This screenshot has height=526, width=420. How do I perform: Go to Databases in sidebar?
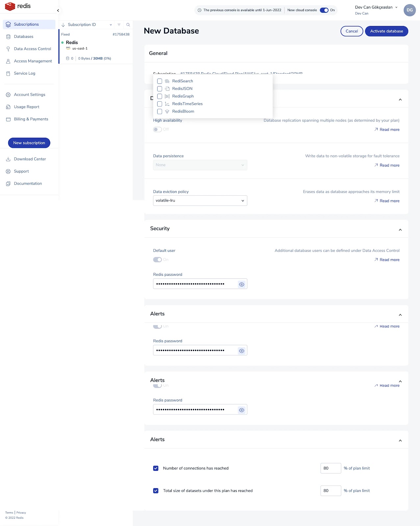tap(23, 36)
